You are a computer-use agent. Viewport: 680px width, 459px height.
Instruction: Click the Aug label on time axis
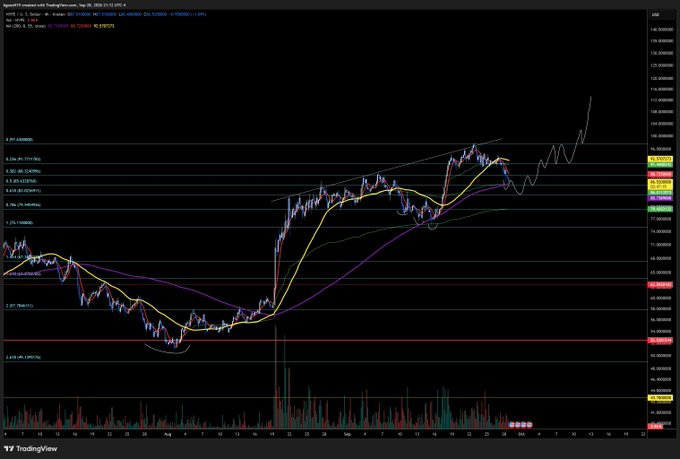click(168, 433)
